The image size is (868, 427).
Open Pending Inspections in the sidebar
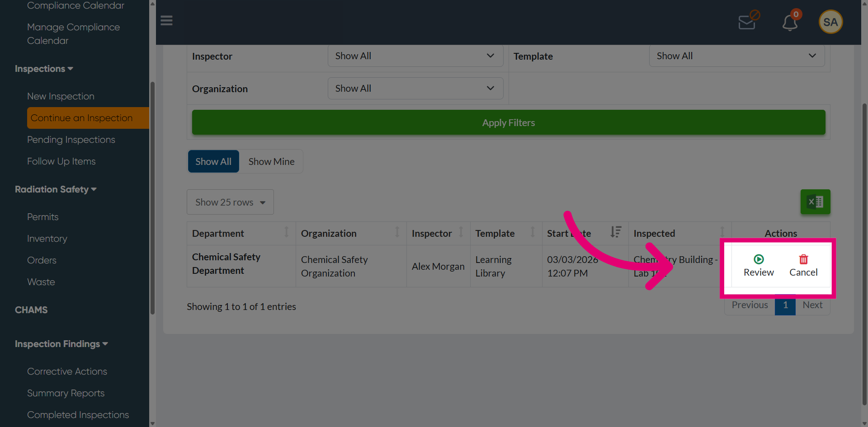pyautogui.click(x=71, y=140)
